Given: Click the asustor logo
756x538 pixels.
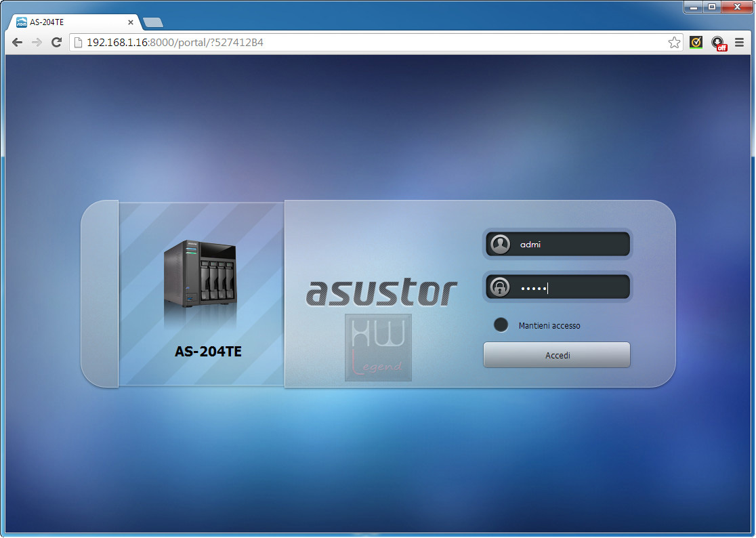Looking at the screenshot, I should click(x=381, y=292).
